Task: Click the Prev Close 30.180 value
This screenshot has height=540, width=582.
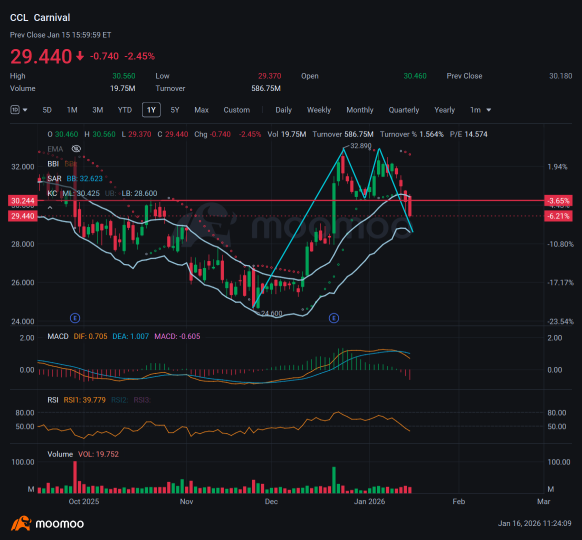Action: [x=560, y=76]
